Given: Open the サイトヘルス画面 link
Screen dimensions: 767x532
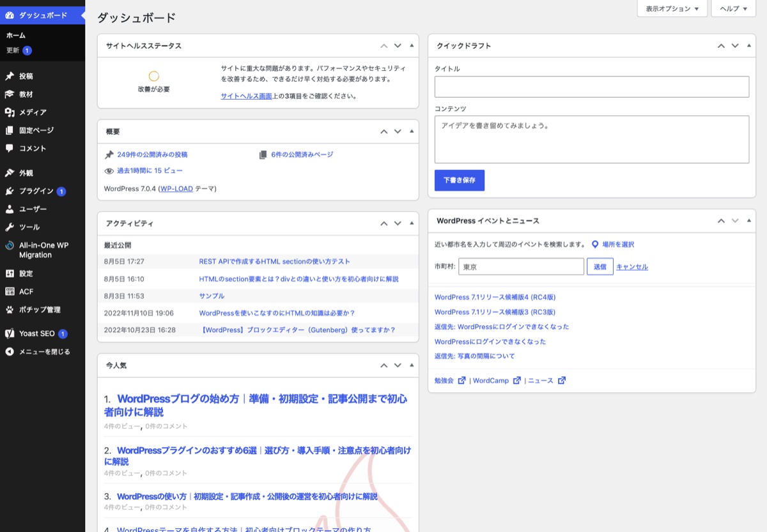Looking at the screenshot, I should click(247, 96).
